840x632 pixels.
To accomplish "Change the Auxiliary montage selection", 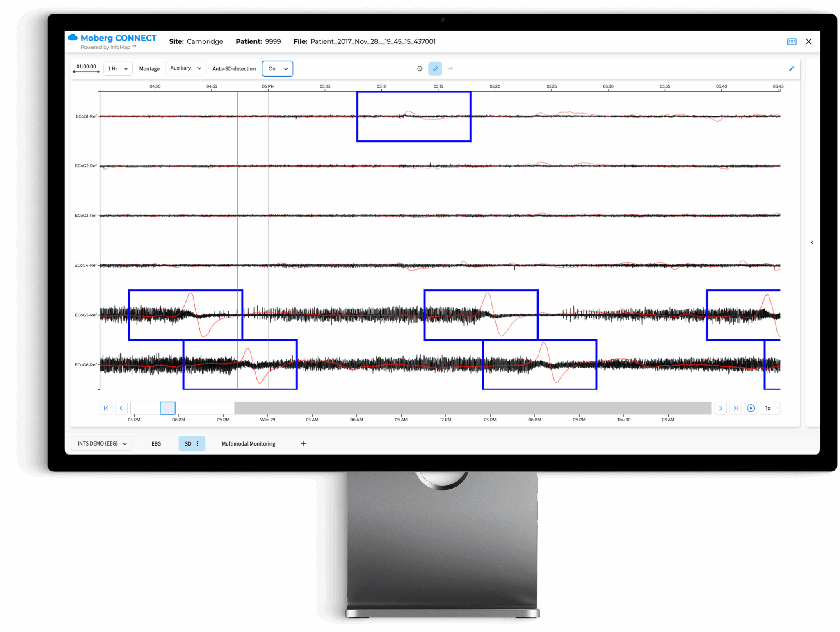I will [185, 68].
